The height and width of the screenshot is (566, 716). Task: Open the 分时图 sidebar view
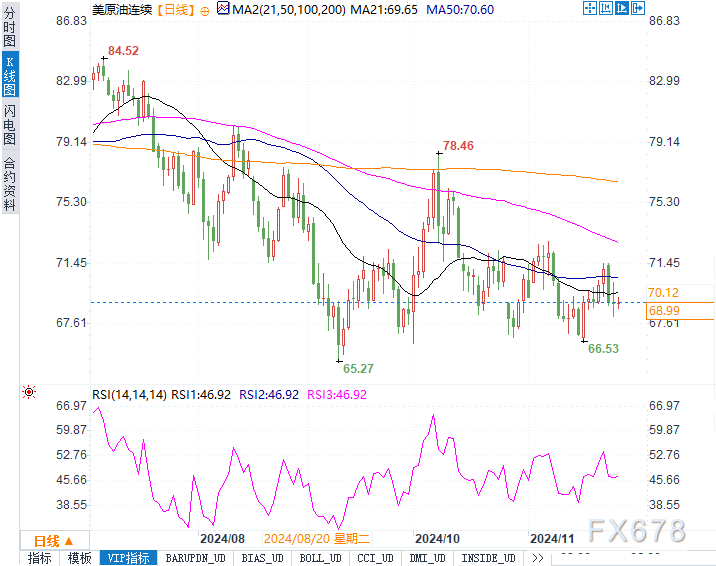click(10, 27)
